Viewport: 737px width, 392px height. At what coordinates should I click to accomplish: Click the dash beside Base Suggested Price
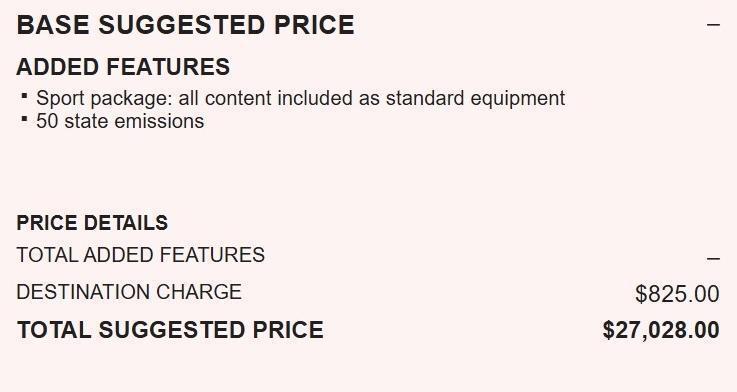coord(713,24)
